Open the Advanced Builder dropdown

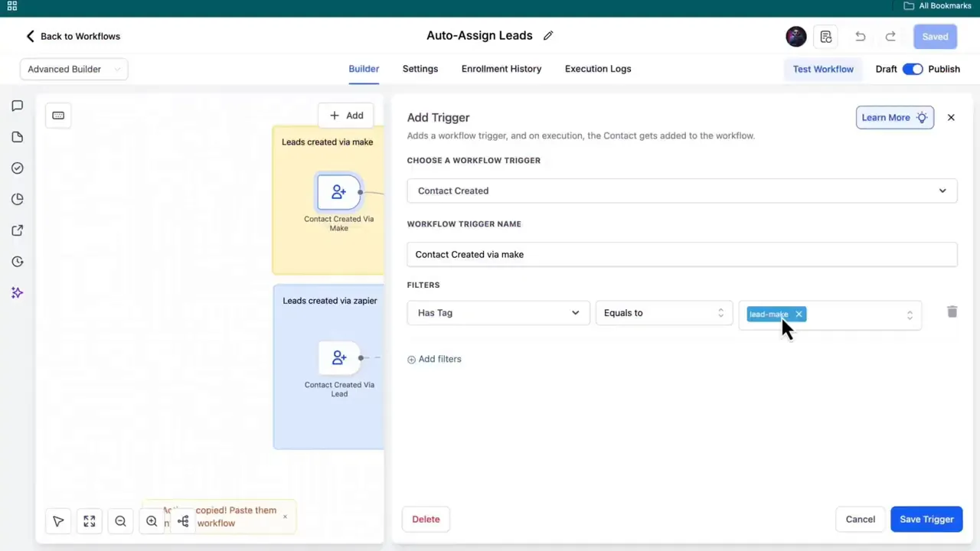[73, 69]
